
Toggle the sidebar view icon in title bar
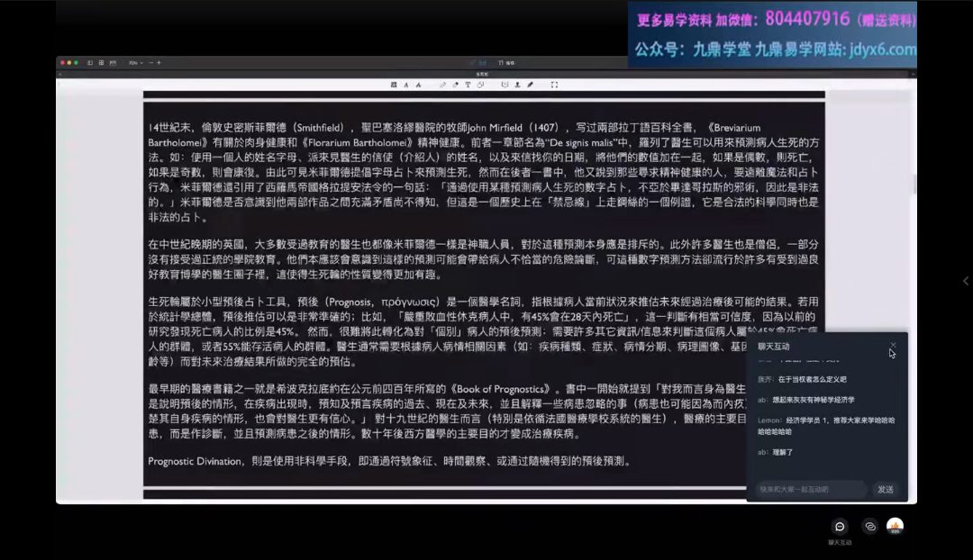[90, 62]
